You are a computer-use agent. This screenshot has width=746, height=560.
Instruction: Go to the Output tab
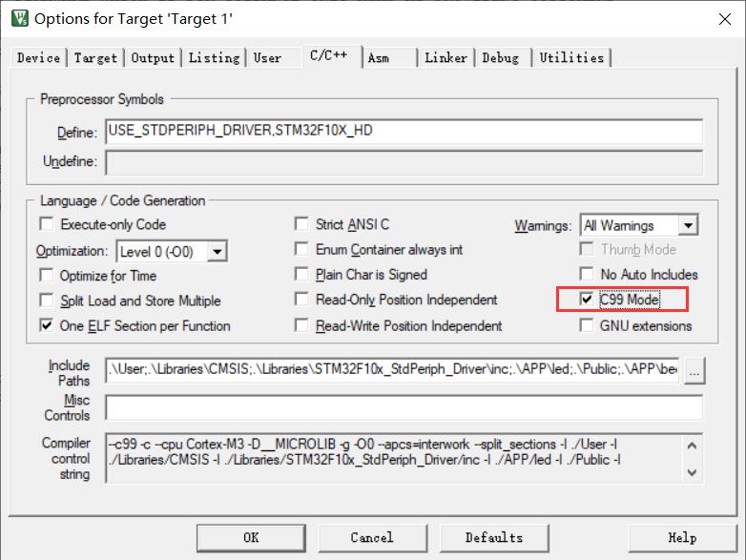tap(153, 58)
